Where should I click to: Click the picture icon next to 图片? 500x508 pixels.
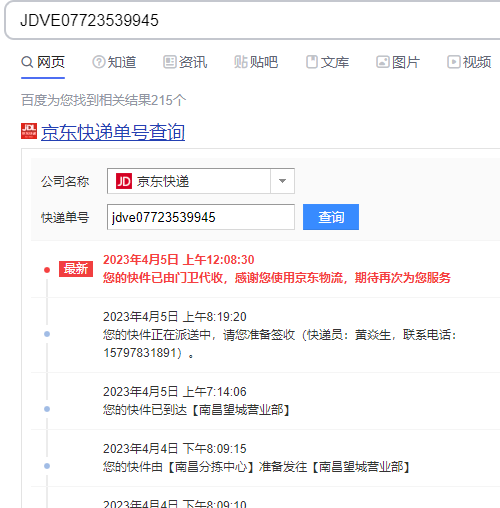pyautogui.click(x=383, y=62)
